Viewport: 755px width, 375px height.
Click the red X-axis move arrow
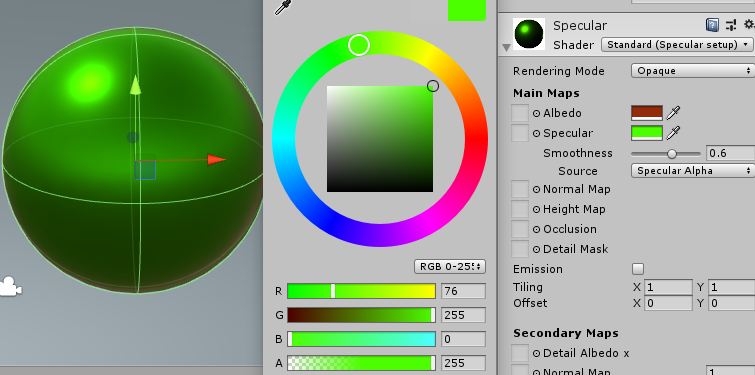[x=216, y=160]
